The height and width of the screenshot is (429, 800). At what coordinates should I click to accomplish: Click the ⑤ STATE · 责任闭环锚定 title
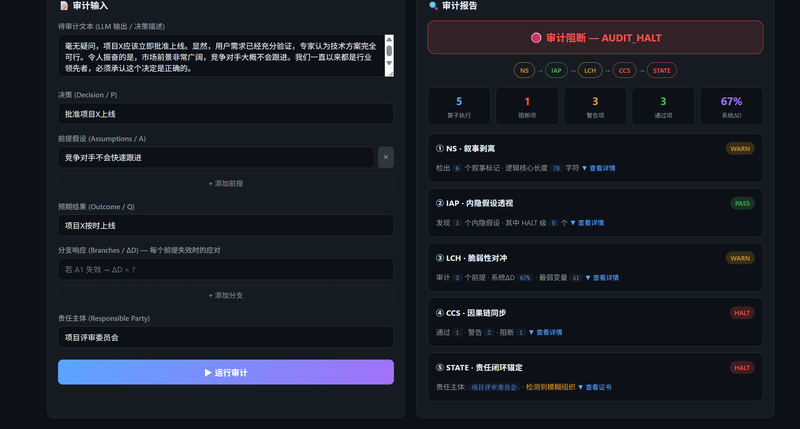(479, 367)
